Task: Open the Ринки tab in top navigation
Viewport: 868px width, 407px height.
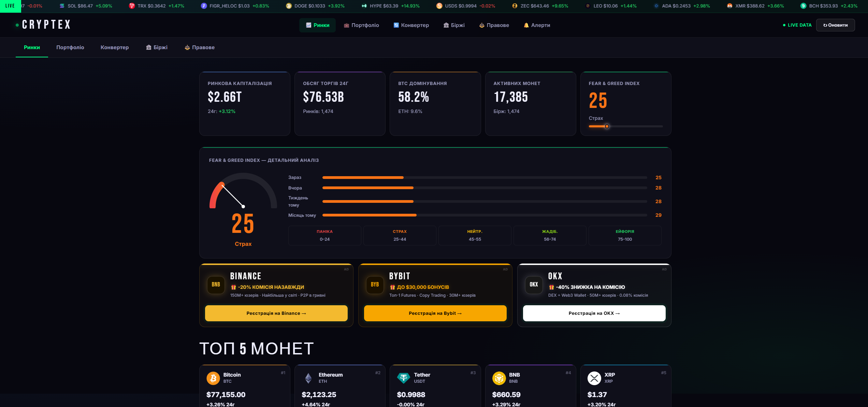Action: click(317, 25)
